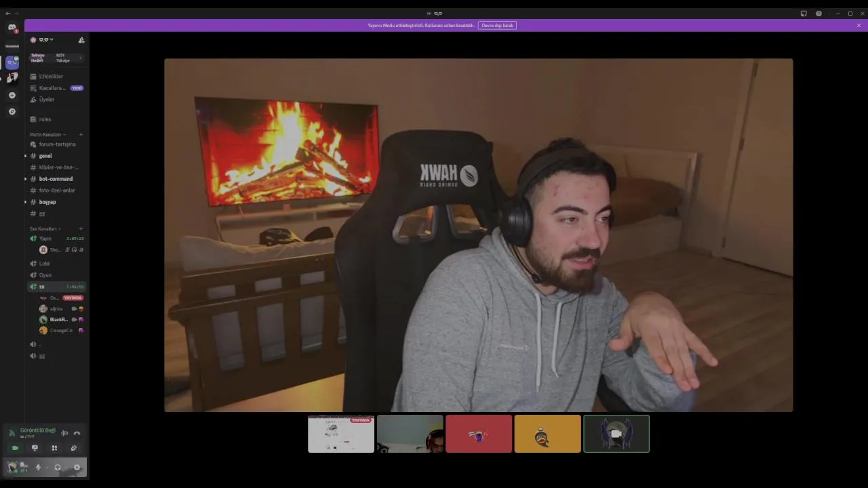Open Discord direct messages home icon
The image size is (868, 488).
pos(12,28)
